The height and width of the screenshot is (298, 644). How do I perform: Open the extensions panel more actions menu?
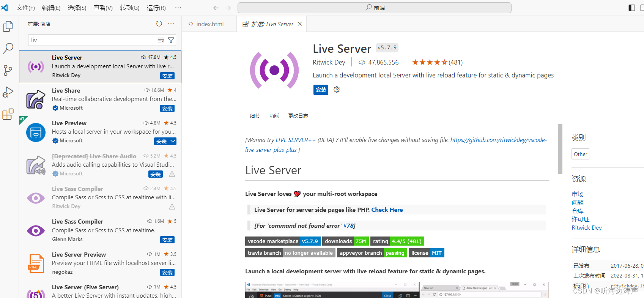click(171, 24)
